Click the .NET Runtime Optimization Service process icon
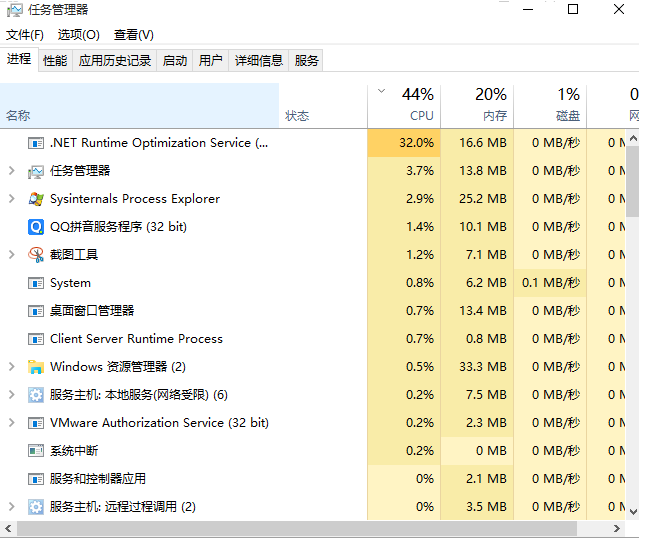Image resolution: width=647 pixels, height=545 pixels. (x=36, y=143)
